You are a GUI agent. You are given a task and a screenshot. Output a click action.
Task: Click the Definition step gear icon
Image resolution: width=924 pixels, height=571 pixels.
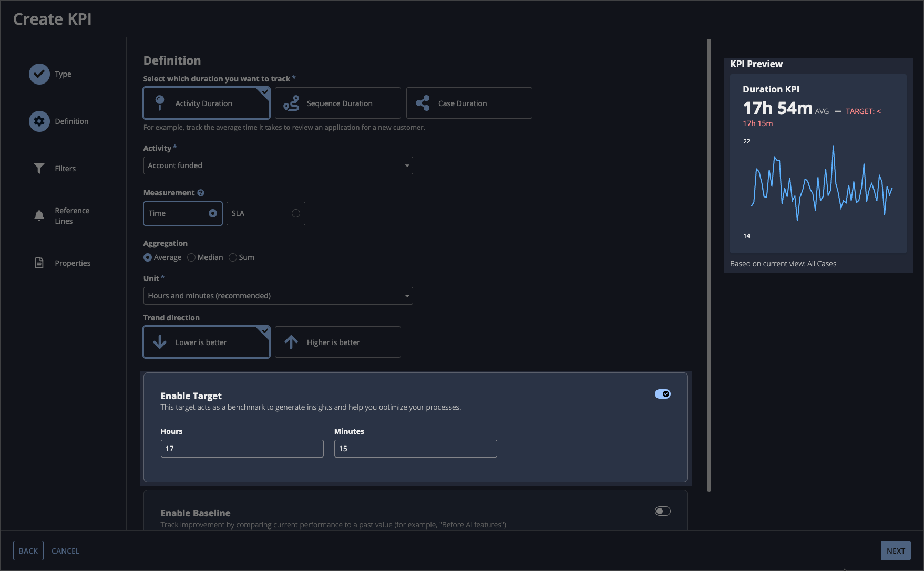tap(39, 121)
